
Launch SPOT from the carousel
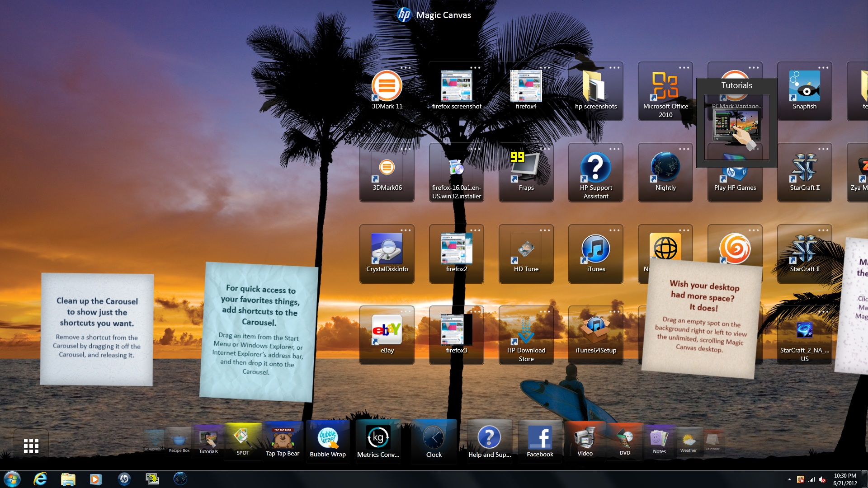243,441
